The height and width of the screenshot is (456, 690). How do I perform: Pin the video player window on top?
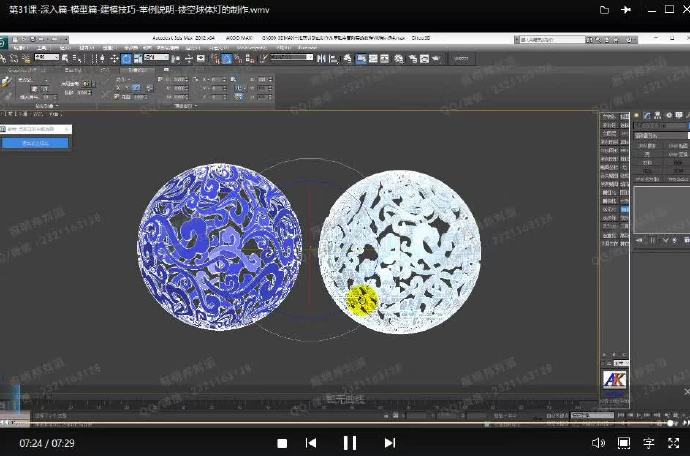click(x=626, y=10)
